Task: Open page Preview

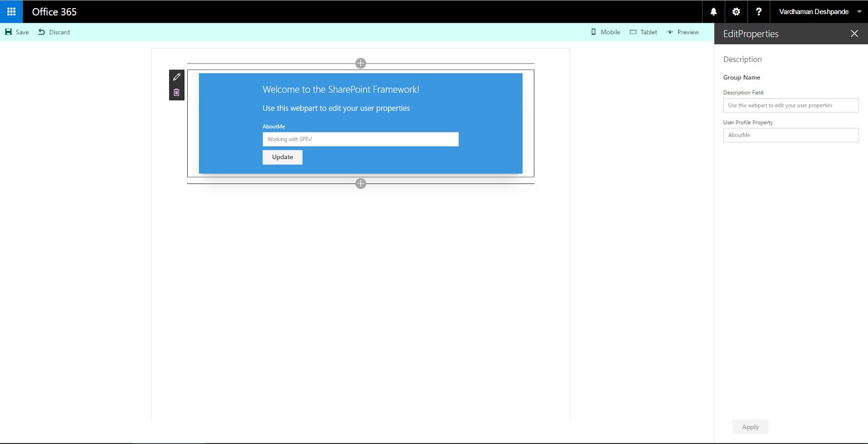Action: pos(682,32)
